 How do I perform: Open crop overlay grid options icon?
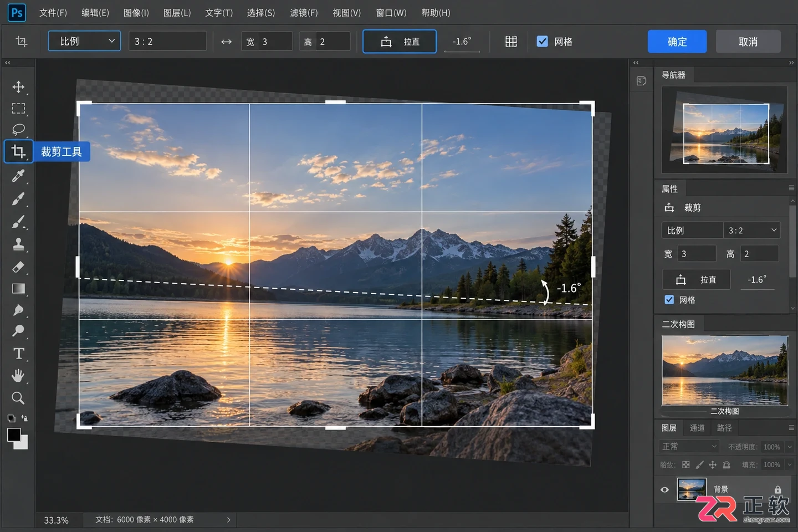[x=511, y=42]
